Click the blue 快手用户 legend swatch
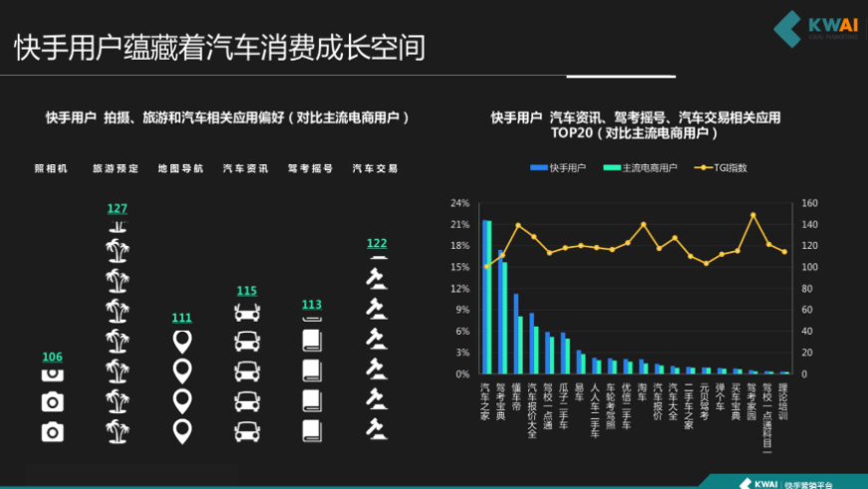 tap(538, 167)
